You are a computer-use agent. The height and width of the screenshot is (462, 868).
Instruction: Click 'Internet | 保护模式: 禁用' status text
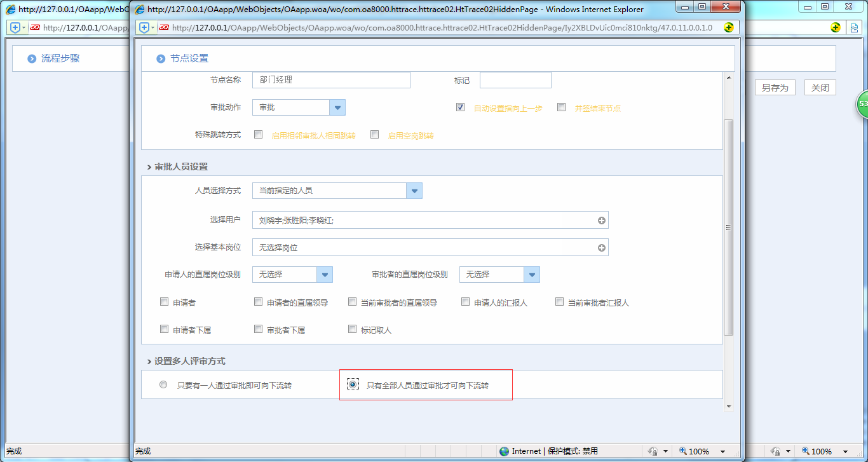[x=555, y=451]
